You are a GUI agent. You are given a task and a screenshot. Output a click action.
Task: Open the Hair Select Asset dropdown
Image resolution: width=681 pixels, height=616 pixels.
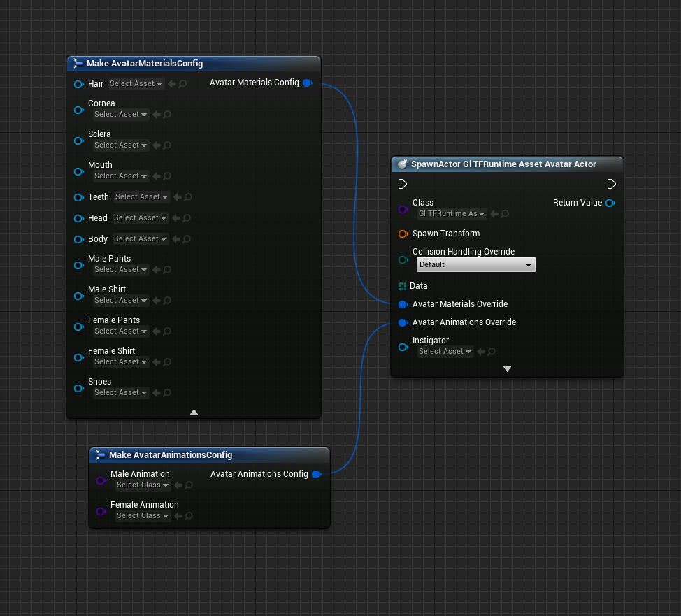point(136,84)
